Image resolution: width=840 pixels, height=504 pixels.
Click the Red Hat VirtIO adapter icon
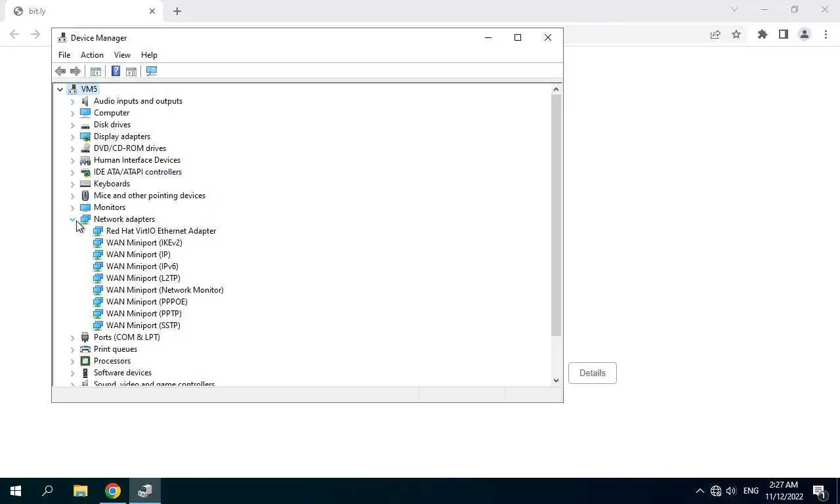pos(98,231)
